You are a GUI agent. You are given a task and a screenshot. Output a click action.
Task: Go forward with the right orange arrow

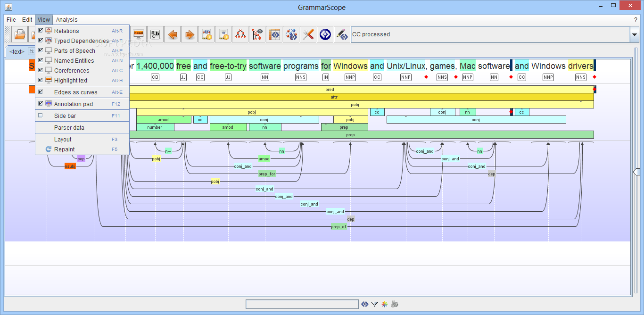pos(190,34)
